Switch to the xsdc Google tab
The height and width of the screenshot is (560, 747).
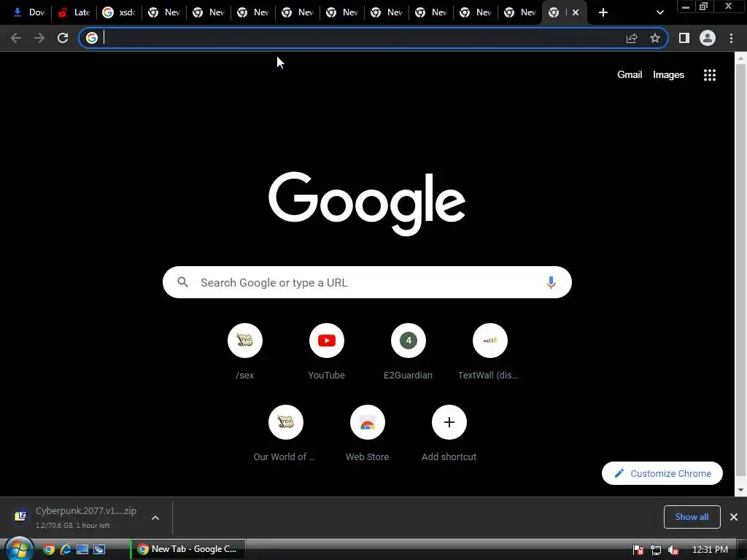pos(119,12)
